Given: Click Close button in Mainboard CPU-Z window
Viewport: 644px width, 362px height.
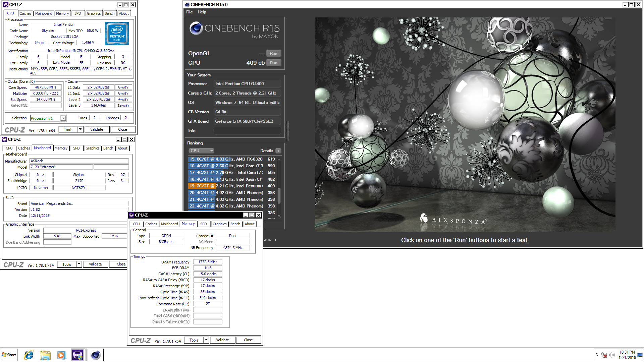Looking at the screenshot, I should 118,264.
